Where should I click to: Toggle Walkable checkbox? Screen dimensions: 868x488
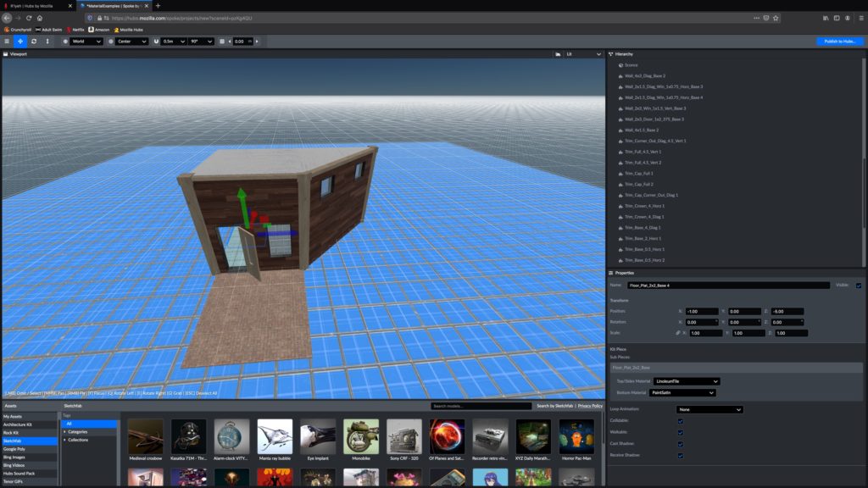click(x=681, y=433)
